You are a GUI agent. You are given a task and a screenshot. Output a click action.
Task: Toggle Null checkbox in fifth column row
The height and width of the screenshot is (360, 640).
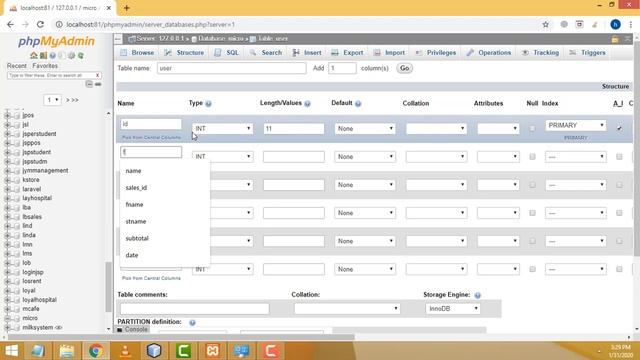[532, 241]
